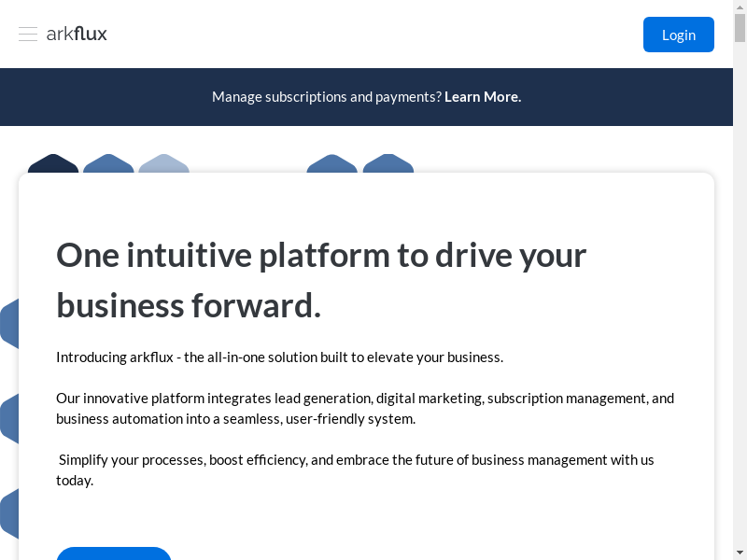
Task: Click the vertical scrollbar thumb
Action: point(740,28)
